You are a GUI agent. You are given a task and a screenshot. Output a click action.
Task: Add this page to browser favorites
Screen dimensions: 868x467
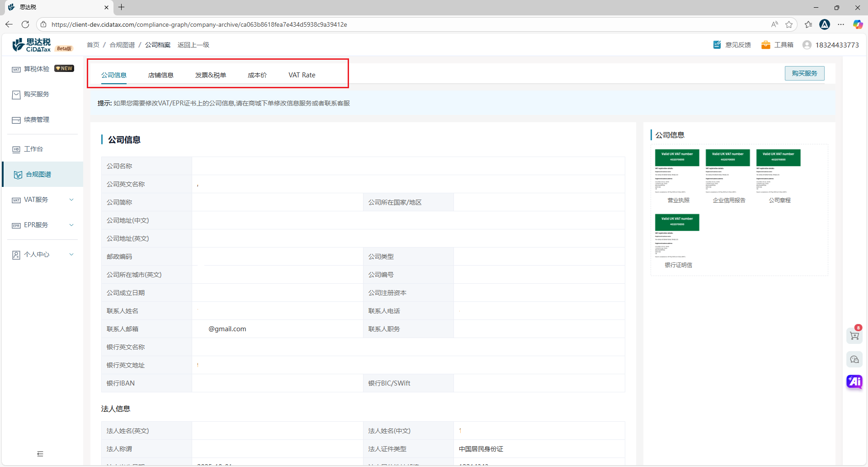pyautogui.click(x=789, y=24)
